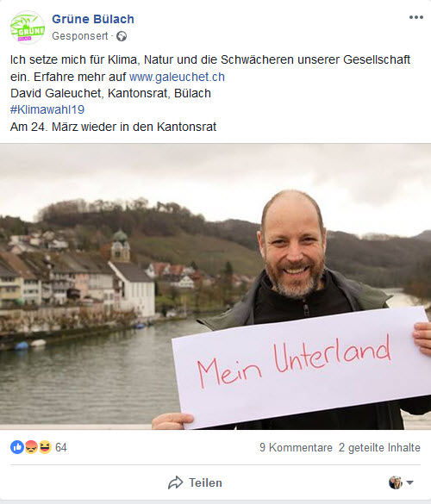This screenshot has width=431, height=504.
Task: Open the Grüne Bülach profile picture
Action: pos(28,28)
